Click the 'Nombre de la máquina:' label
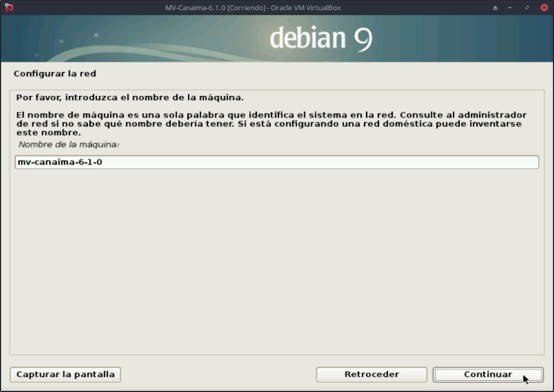 click(x=69, y=145)
